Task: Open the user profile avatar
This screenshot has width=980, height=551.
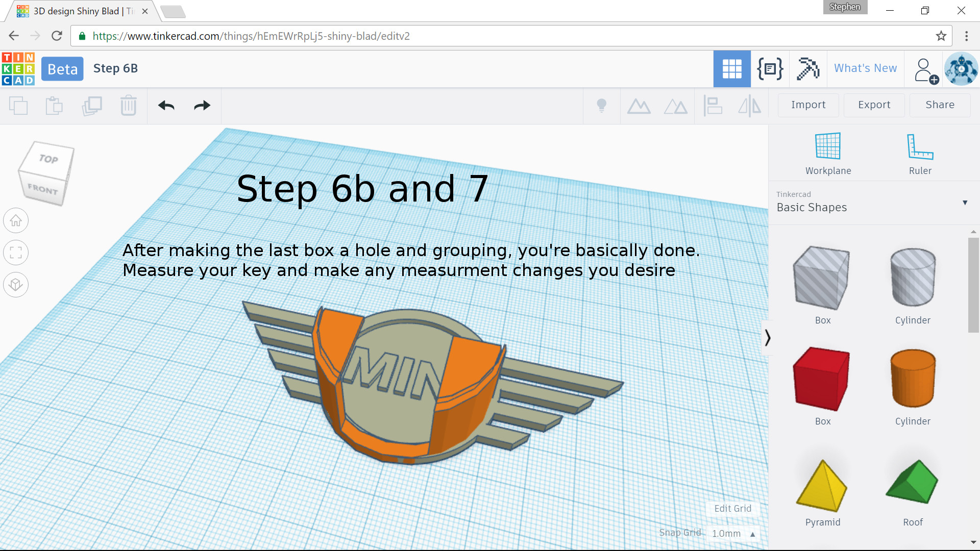Action: point(961,69)
